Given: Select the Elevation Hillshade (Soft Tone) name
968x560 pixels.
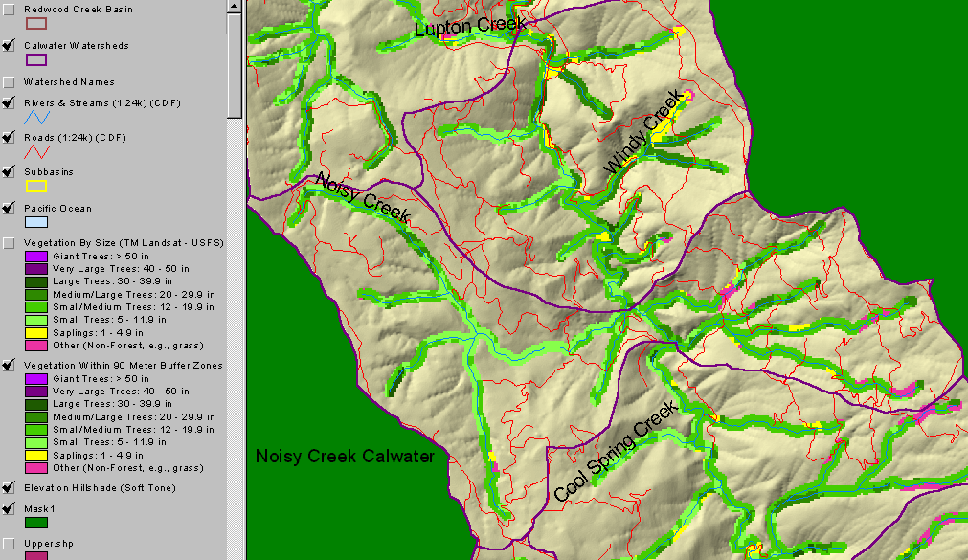Looking at the screenshot, I should [x=100, y=488].
